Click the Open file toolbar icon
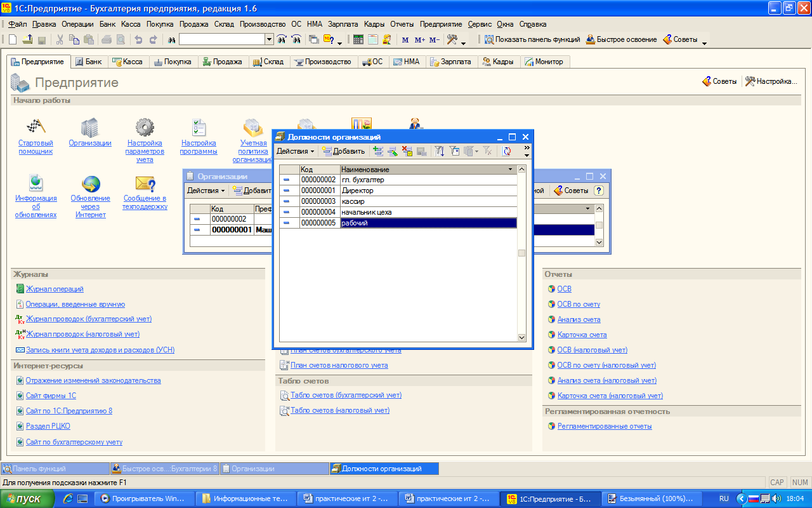 click(27, 39)
